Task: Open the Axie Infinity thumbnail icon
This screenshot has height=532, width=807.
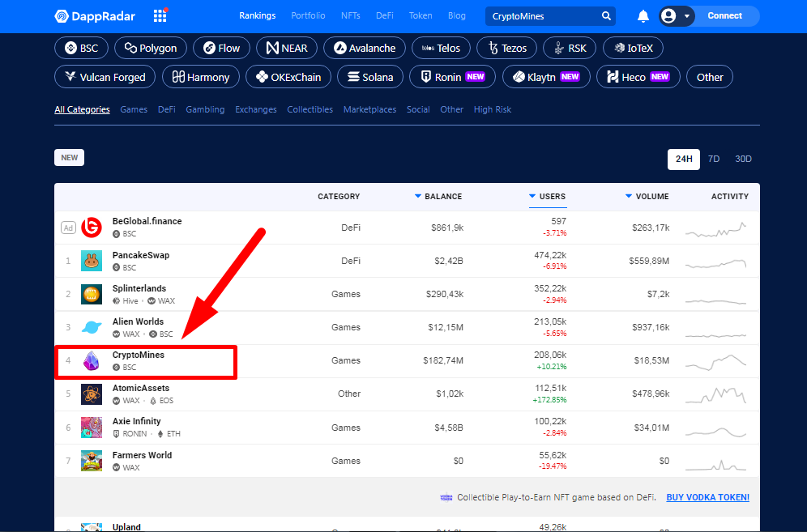Action: (x=92, y=428)
